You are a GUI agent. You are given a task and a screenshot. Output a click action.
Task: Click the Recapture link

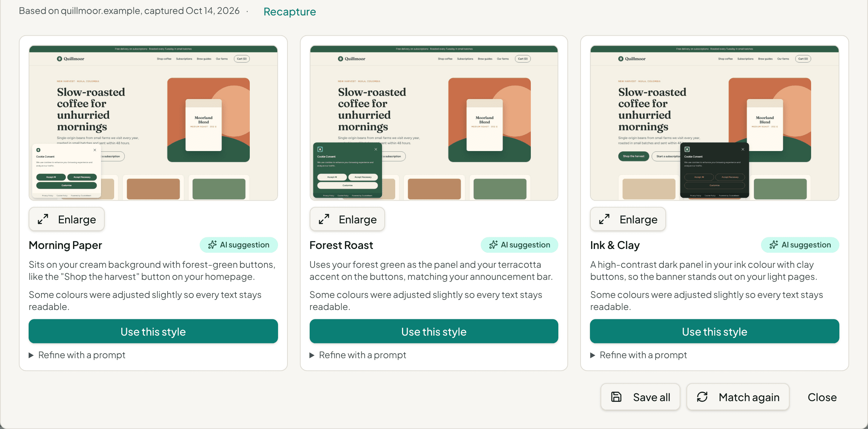pos(289,12)
